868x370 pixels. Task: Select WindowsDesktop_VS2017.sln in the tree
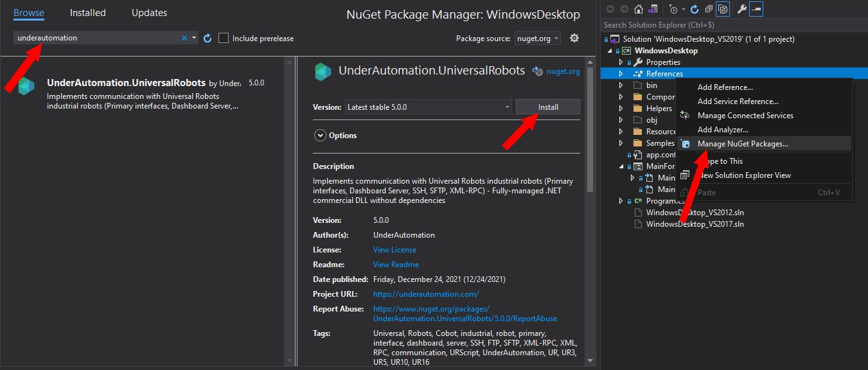click(x=695, y=224)
